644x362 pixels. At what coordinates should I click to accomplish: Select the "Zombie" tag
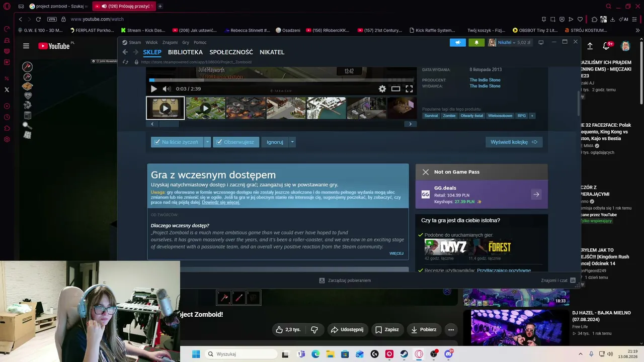coord(449,116)
